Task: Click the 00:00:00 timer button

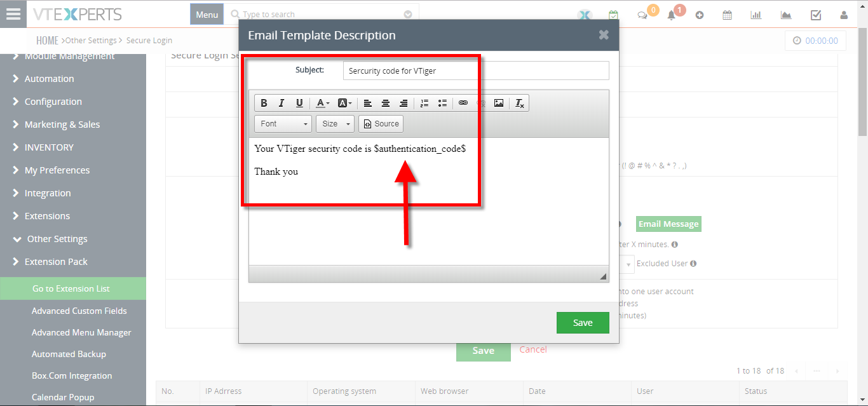Action: tap(815, 41)
